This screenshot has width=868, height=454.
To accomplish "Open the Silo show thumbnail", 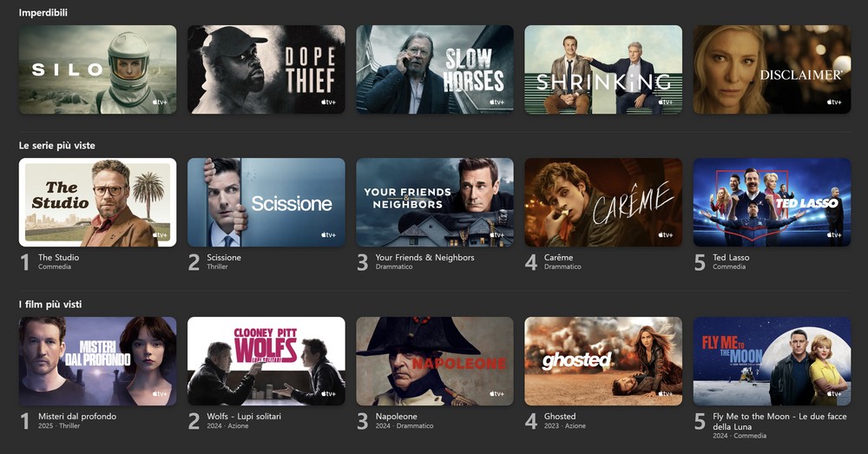I will point(97,69).
